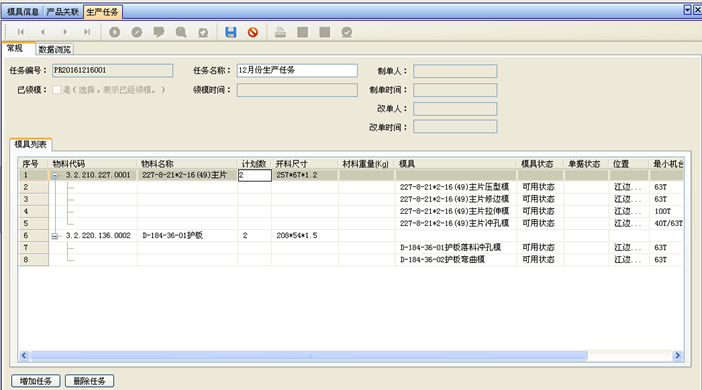Click the 改单人 field

point(455,109)
